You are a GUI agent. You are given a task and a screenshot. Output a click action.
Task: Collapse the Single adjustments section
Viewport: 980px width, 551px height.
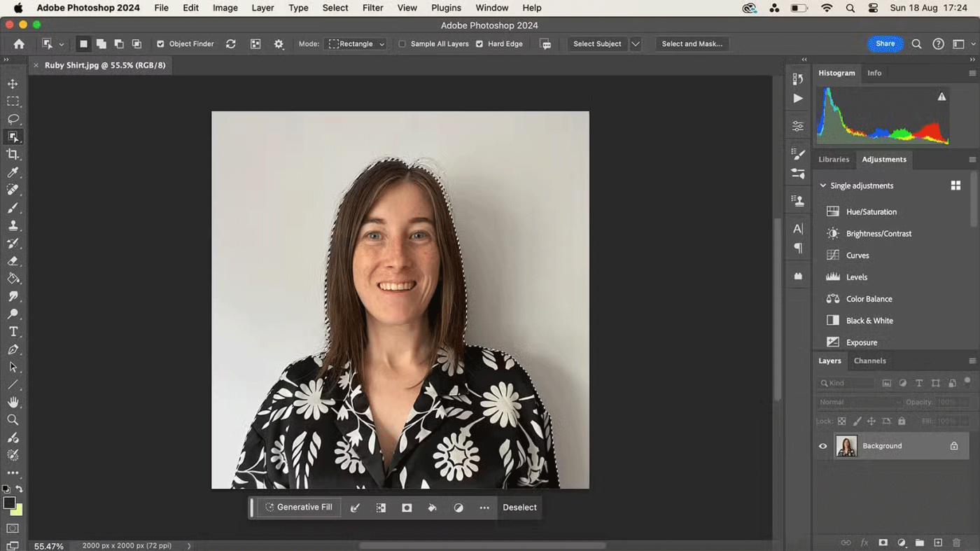[x=823, y=186]
